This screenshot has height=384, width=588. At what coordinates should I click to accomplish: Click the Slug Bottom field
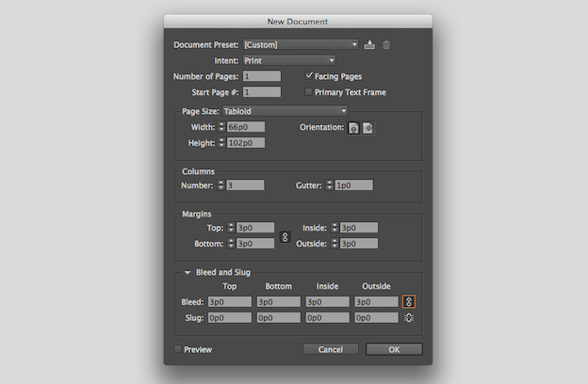coord(279,318)
